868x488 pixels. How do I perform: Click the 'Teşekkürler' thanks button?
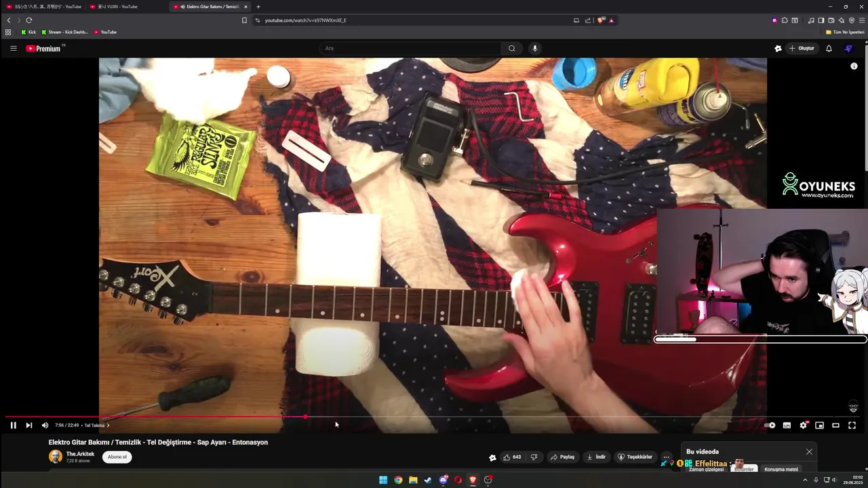coord(635,457)
